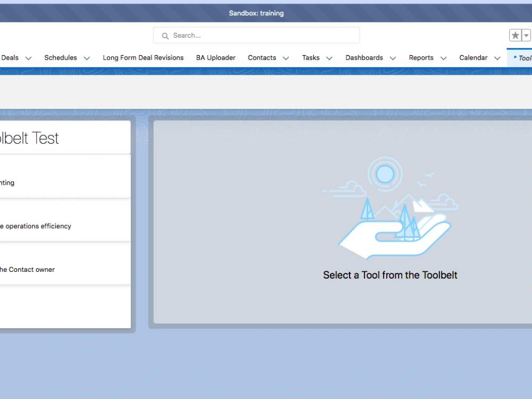The width and height of the screenshot is (532, 399).
Task: Open the favorites list dropdown arrow
Action: click(526, 35)
